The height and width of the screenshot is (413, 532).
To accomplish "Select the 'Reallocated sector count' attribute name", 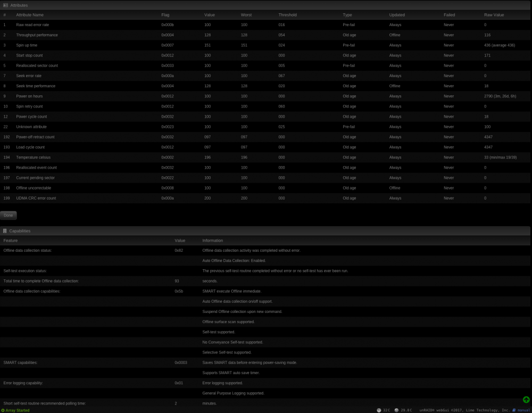I will click(x=37, y=65).
